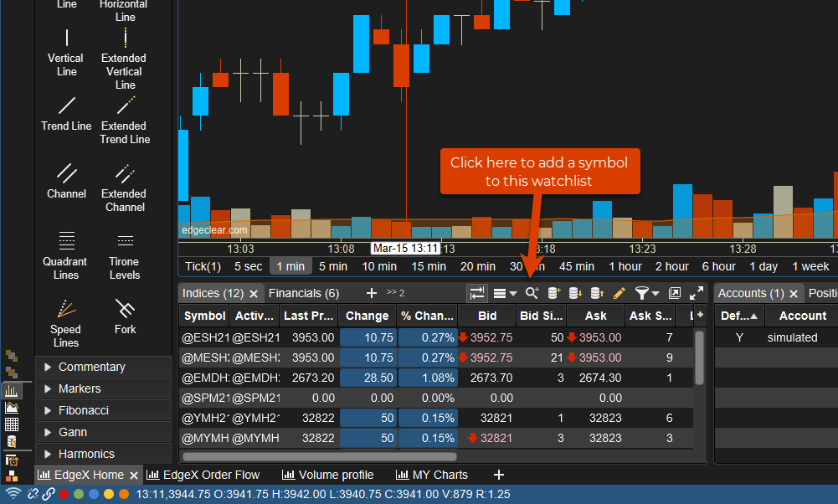The width and height of the screenshot is (838, 504).
Task: Click the Wi-Fi connection status icon
Action: [13, 494]
